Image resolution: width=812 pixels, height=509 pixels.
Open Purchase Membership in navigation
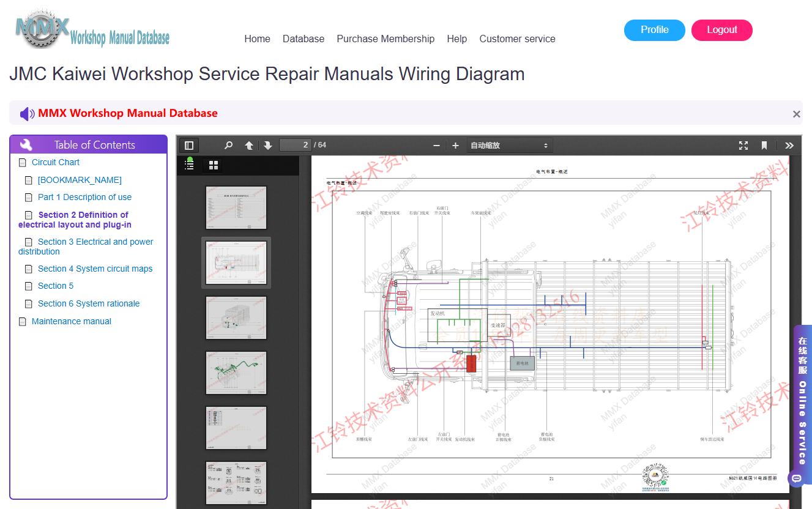click(386, 39)
